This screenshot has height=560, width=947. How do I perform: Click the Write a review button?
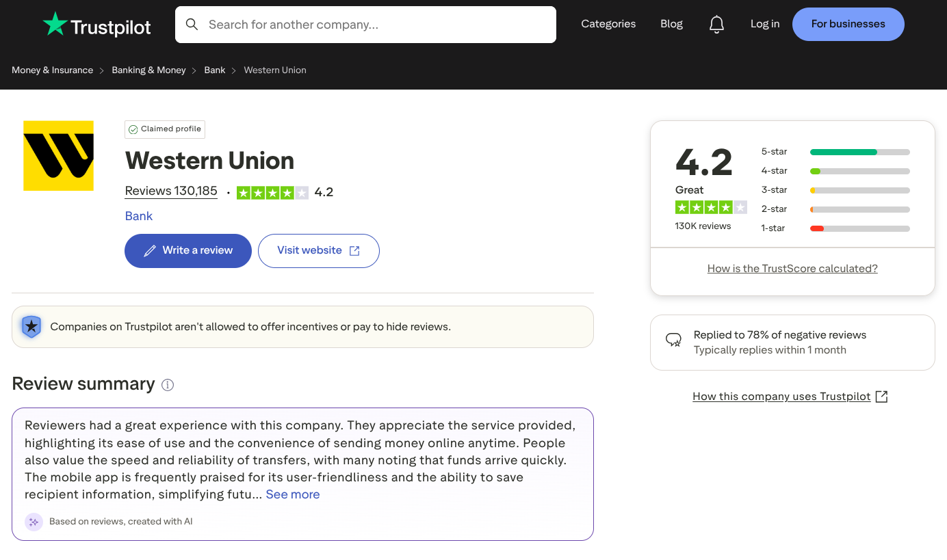188,251
